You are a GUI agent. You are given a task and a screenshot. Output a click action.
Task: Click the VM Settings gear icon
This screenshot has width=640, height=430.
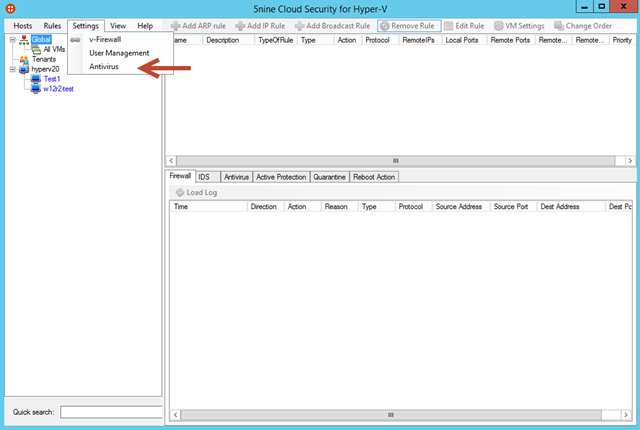click(x=498, y=26)
